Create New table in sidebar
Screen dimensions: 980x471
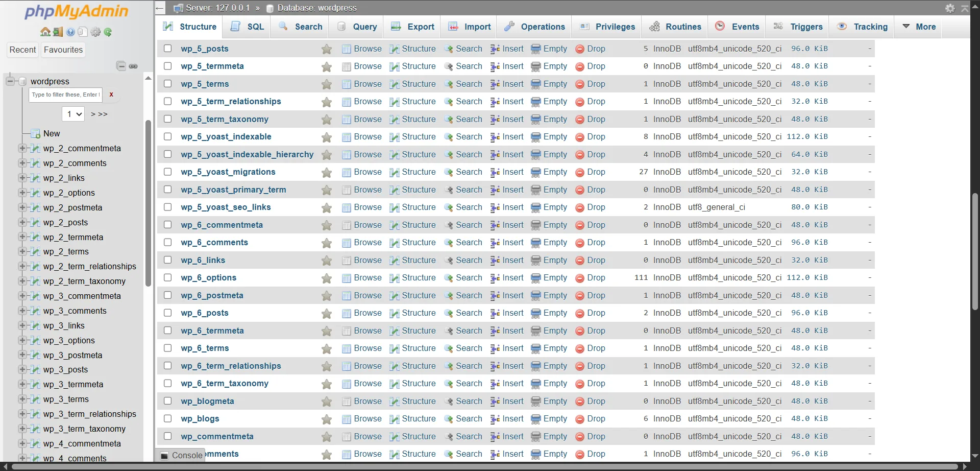[52, 133]
